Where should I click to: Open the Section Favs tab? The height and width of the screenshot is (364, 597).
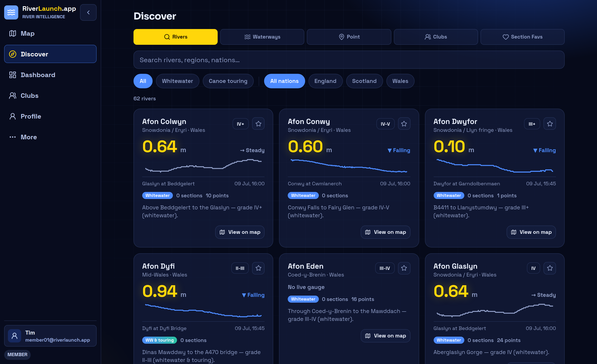click(x=522, y=37)
